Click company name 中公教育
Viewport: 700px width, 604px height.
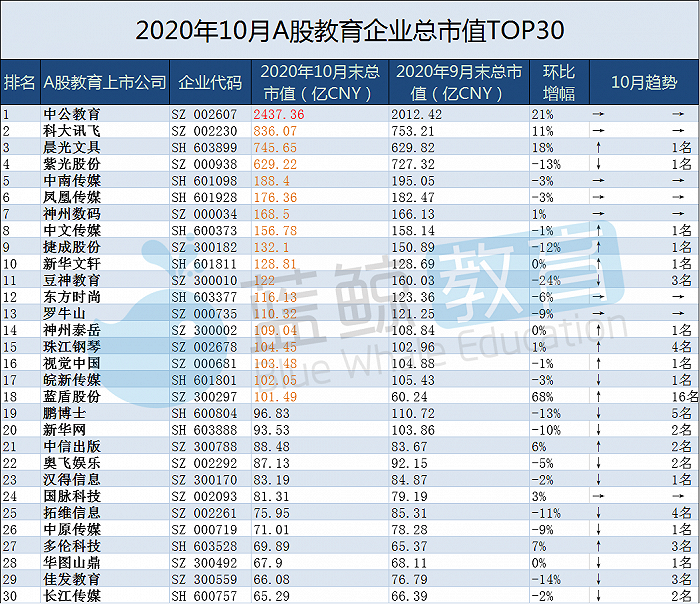tap(72, 114)
